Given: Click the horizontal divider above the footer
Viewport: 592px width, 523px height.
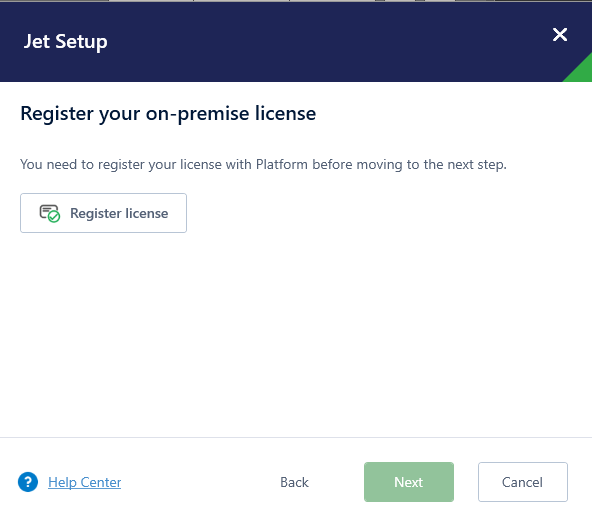Looking at the screenshot, I should [x=296, y=438].
